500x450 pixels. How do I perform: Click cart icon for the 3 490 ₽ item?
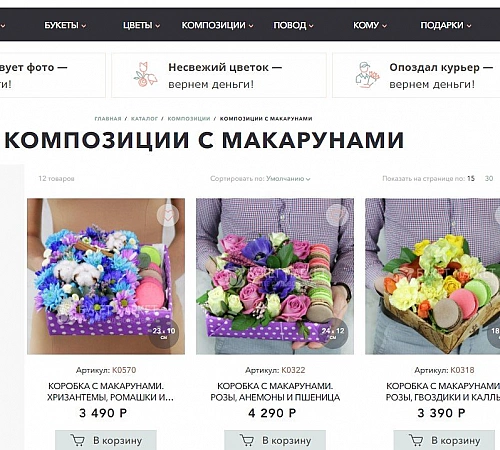pos(78,440)
